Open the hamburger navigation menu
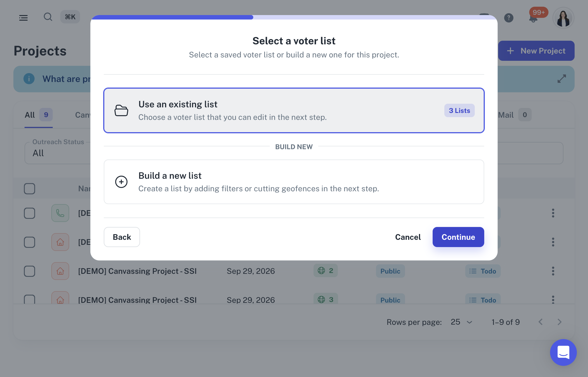Screen dimensions: 588x377 click(23, 18)
